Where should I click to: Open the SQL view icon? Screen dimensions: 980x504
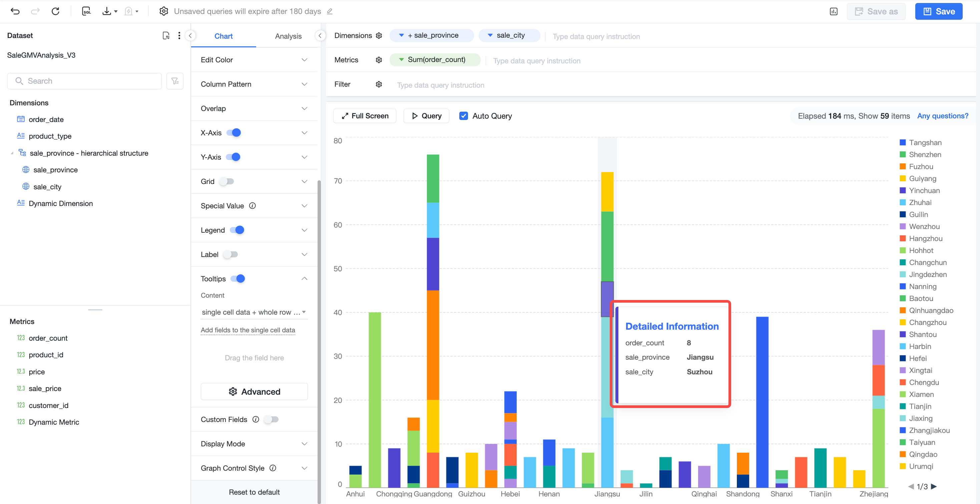(86, 11)
